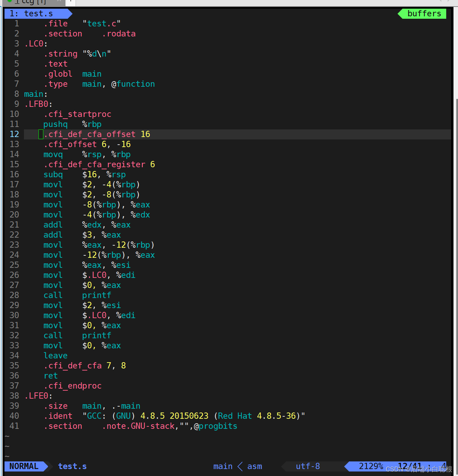Click the "utf-8" encoding indicator
This screenshot has width=458, height=476.
[x=308, y=466]
